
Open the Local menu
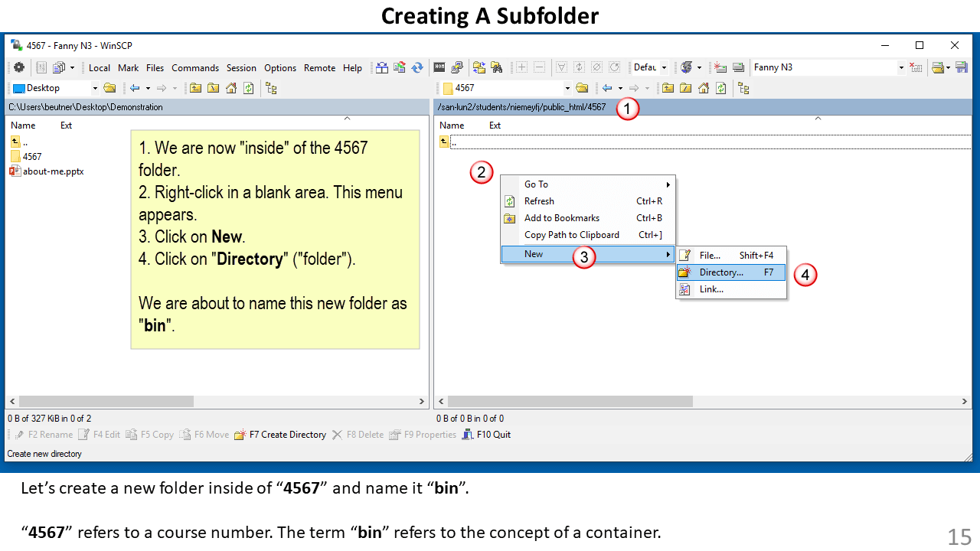pyautogui.click(x=100, y=68)
